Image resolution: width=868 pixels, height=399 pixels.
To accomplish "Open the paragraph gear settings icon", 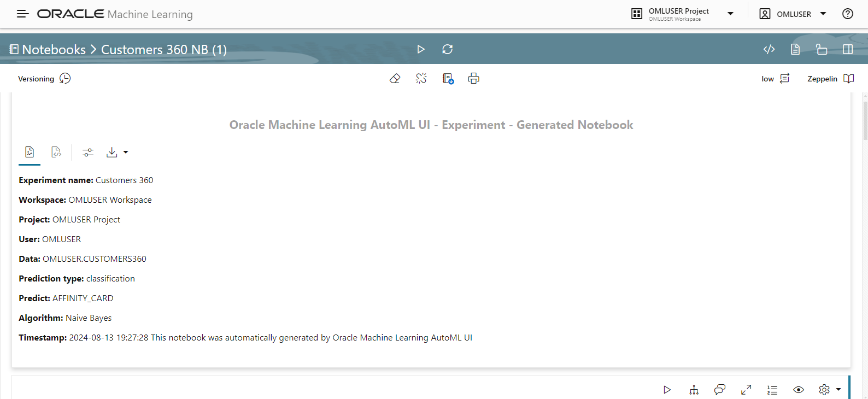I will coord(824,390).
